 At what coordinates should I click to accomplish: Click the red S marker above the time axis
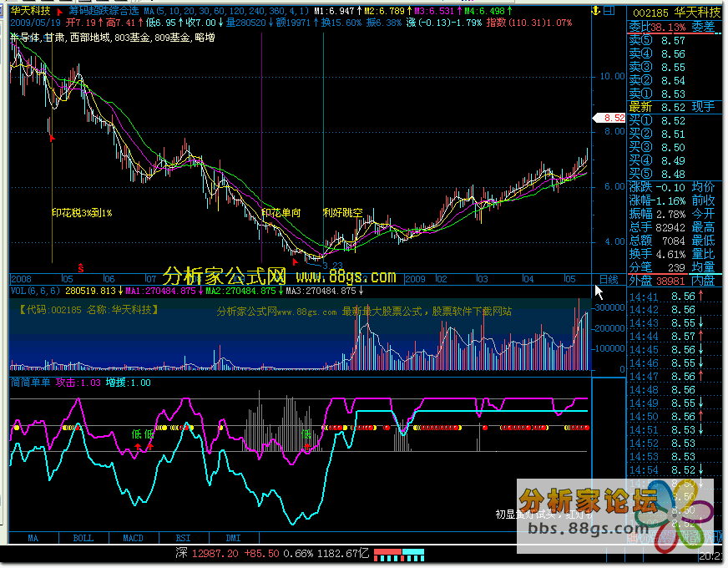[81, 267]
